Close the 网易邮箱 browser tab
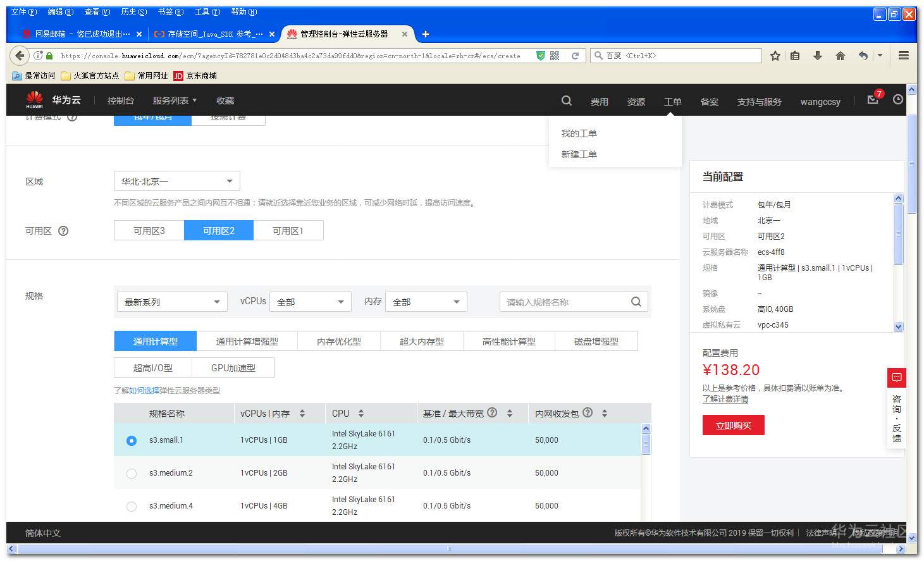This screenshot has height=561, width=924. click(139, 34)
